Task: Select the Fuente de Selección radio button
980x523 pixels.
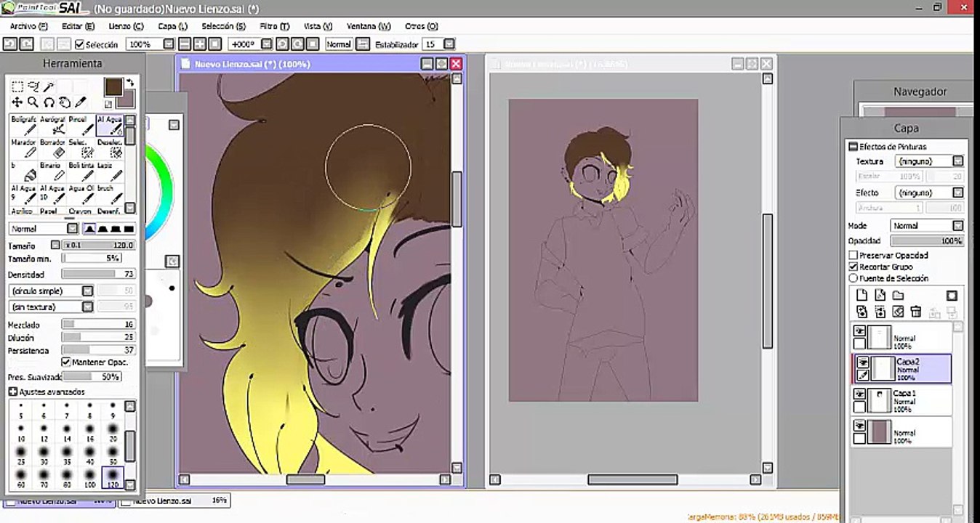Action: (x=854, y=278)
